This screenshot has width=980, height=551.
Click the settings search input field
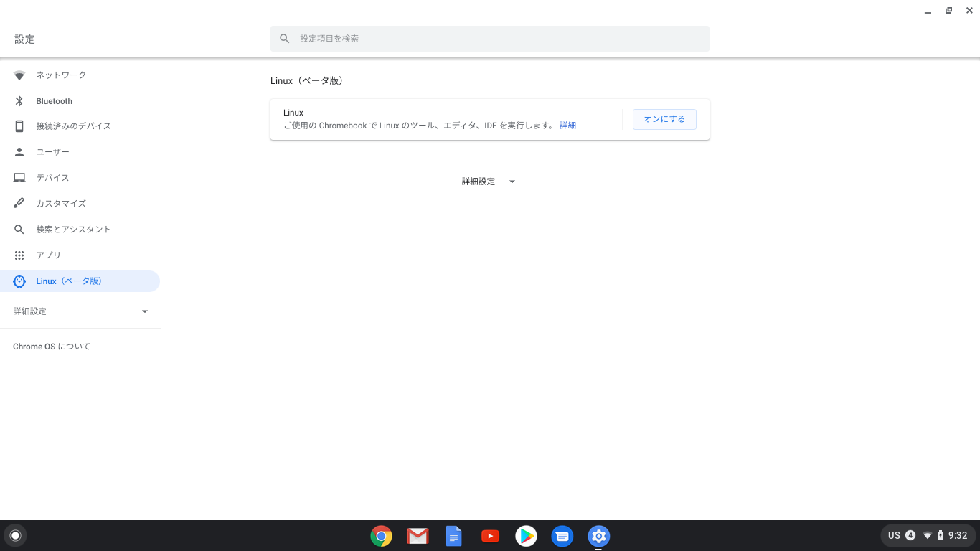click(490, 39)
